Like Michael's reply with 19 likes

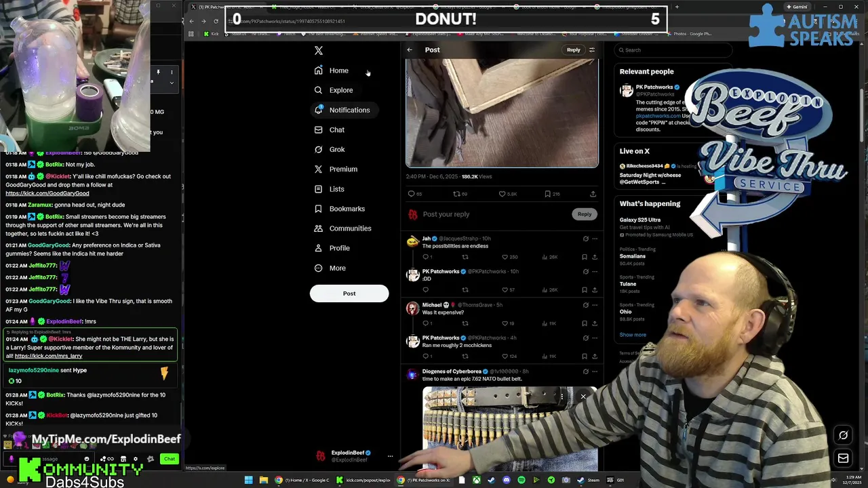point(508,323)
